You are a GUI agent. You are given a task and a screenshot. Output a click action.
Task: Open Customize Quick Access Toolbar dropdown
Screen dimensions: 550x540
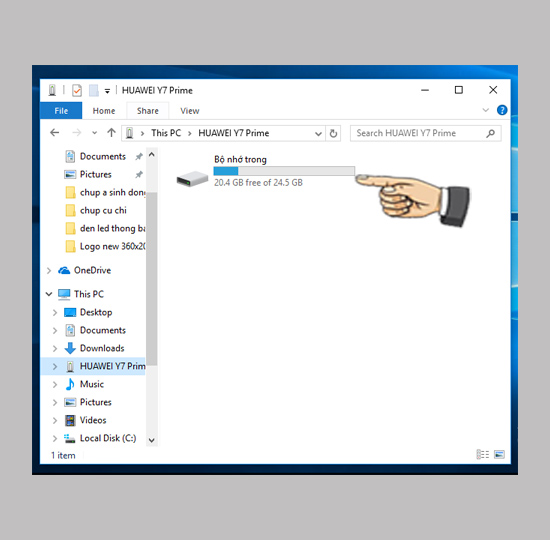[107, 91]
